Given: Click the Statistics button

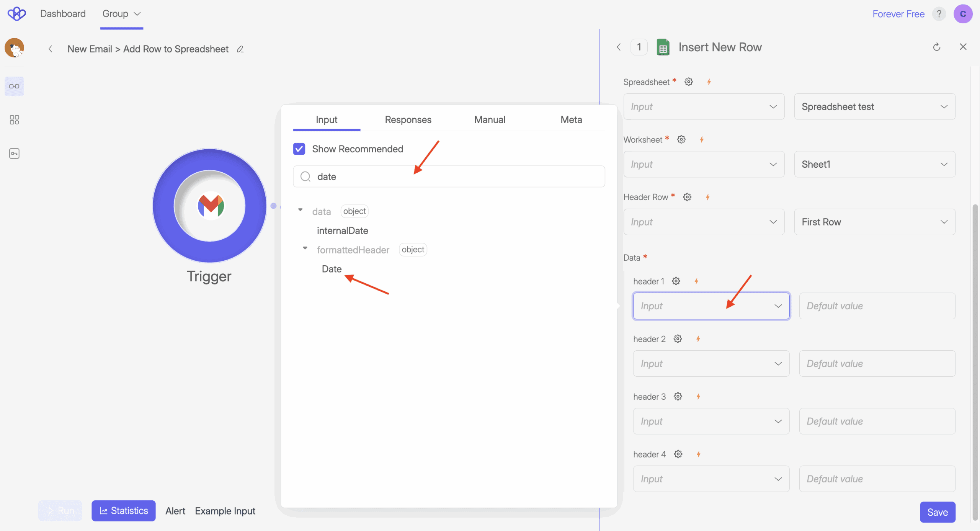Looking at the screenshot, I should pos(123,511).
